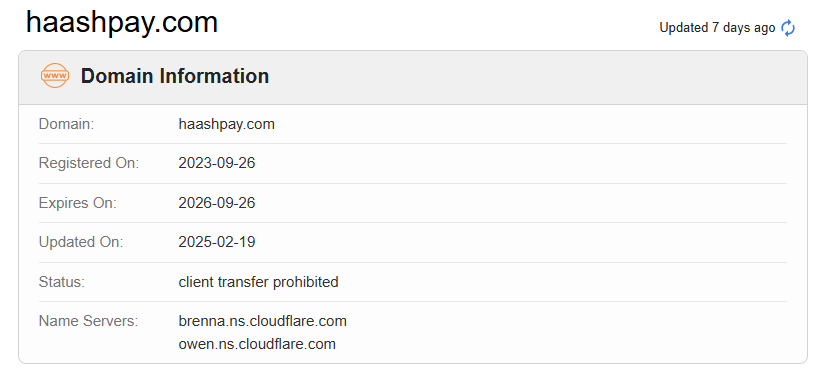
Task: Click the orange www globe icon
Action: (x=55, y=76)
